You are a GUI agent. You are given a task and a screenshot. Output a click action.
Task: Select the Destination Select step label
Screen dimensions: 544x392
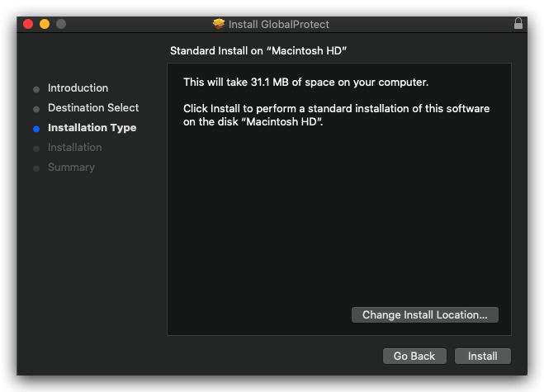pyautogui.click(x=93, y=108)
